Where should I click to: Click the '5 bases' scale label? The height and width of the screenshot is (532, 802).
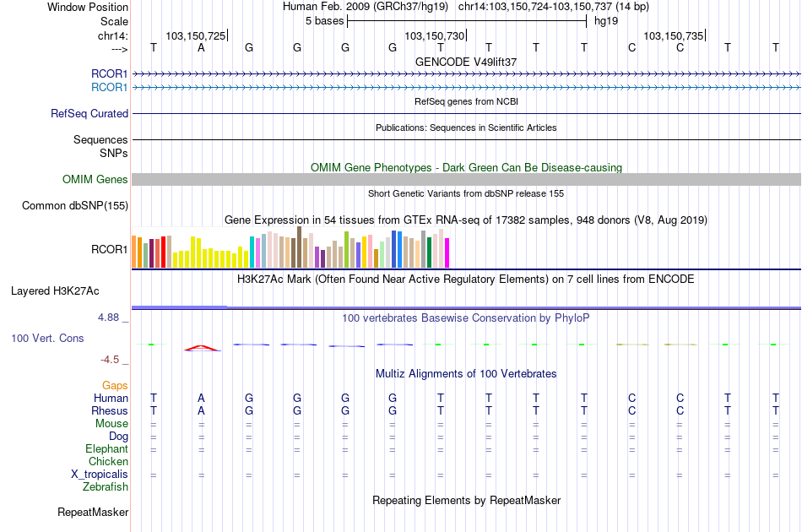(324, 21)
